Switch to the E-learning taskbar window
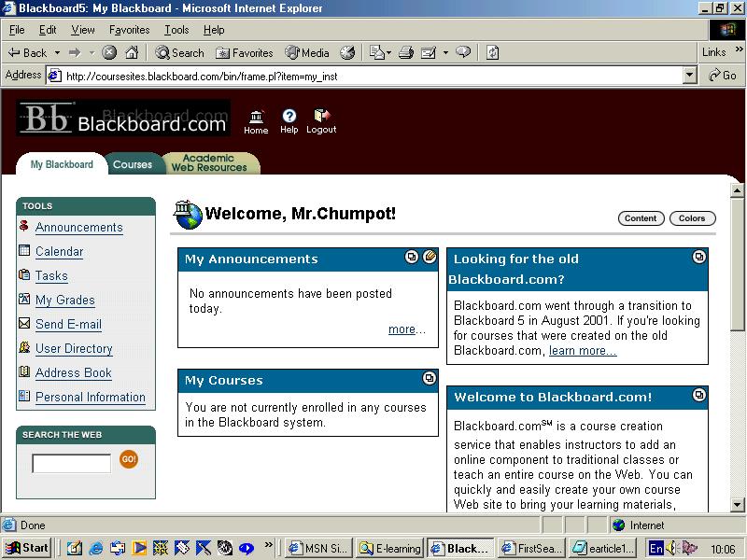This screenshot has height=560, width=747. tap(389, 548)
